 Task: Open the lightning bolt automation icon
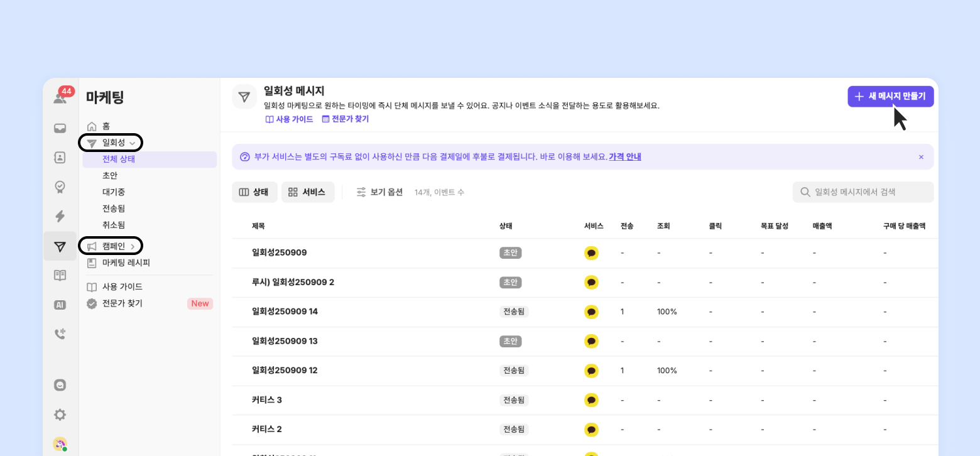coord(60,216)
